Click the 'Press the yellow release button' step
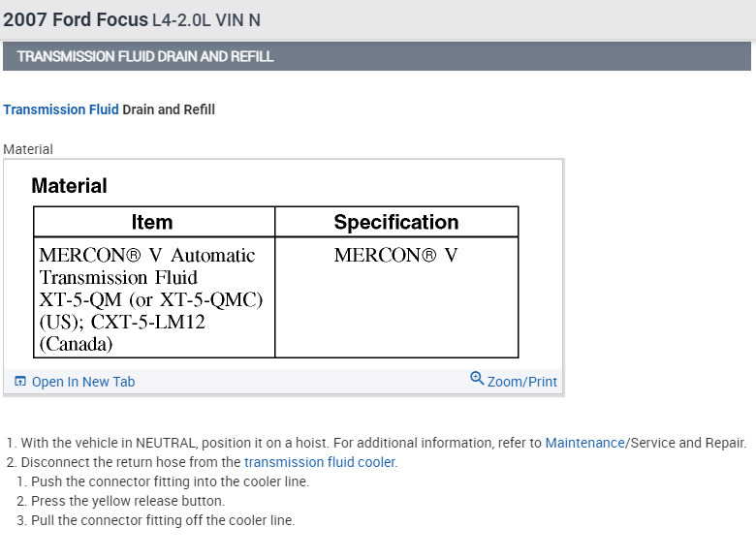 tap(126, 501)
